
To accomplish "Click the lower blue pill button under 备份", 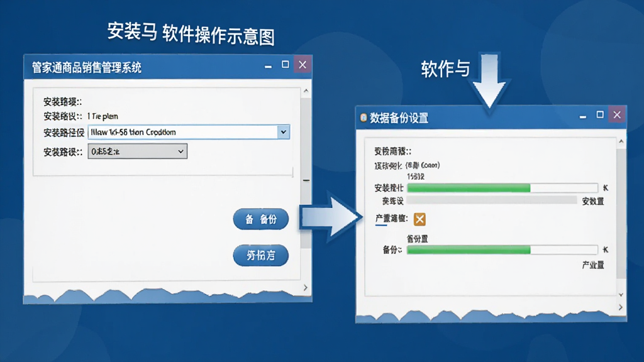I will [x=261, y=255].
